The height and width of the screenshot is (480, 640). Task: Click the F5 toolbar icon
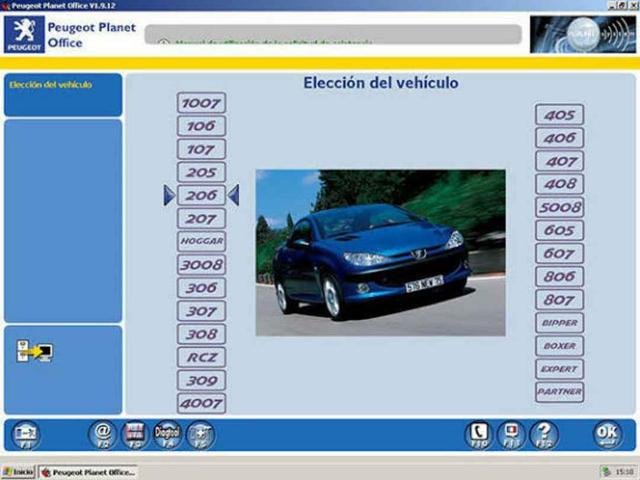pos(199,434)
